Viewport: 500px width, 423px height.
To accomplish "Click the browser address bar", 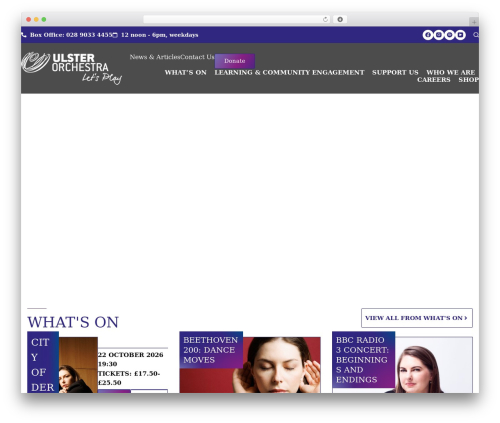I will [x=237, y=19].
